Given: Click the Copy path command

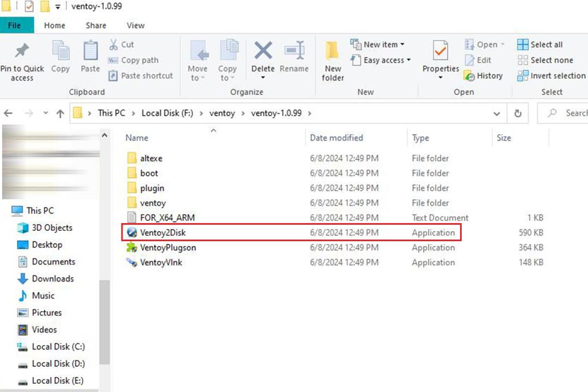Looking at the screenshot, I should [133, 60].
